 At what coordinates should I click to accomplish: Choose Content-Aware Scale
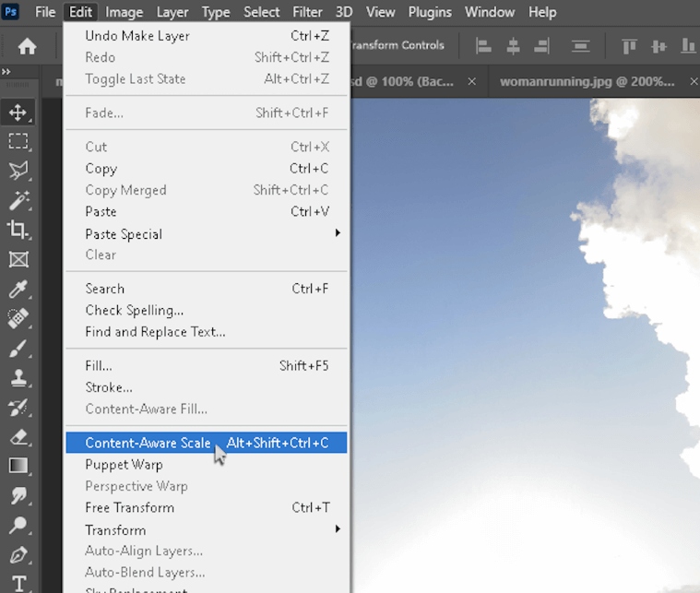(207, 443)
